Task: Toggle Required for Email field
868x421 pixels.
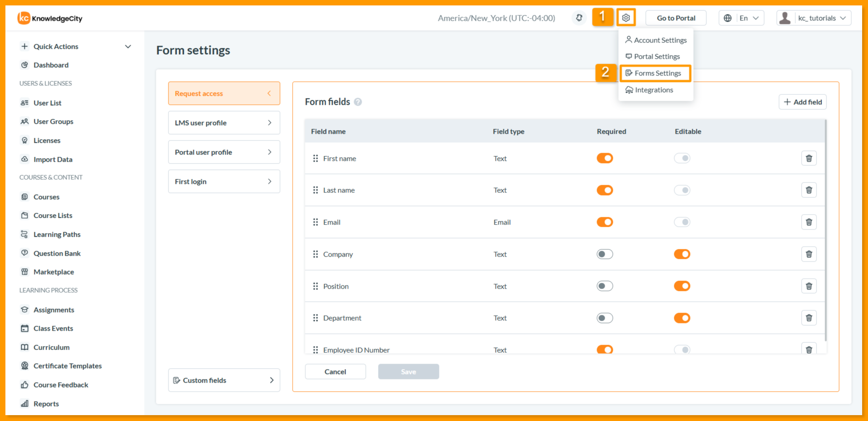Action: (605, 222)
